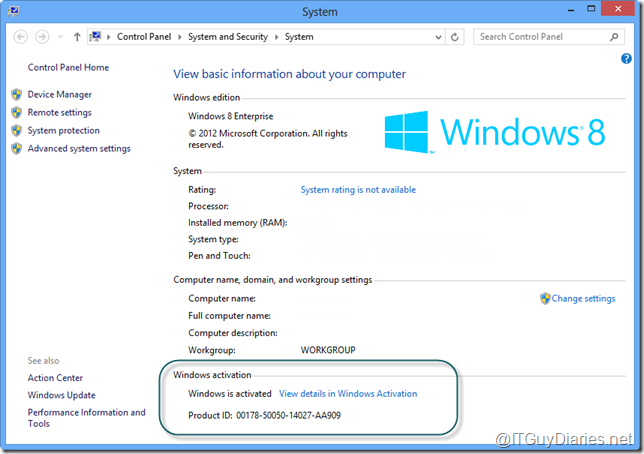Screen dimensions: 644x454
Task: Maximize the System window
Action: point(591,9)
